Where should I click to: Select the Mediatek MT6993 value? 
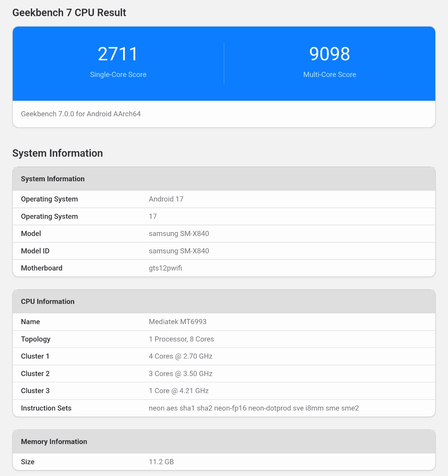click(x=177, y=322)
